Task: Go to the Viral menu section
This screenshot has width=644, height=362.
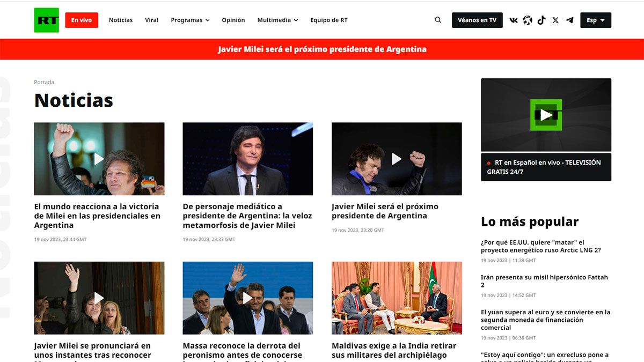Action: tap(151, 20)
